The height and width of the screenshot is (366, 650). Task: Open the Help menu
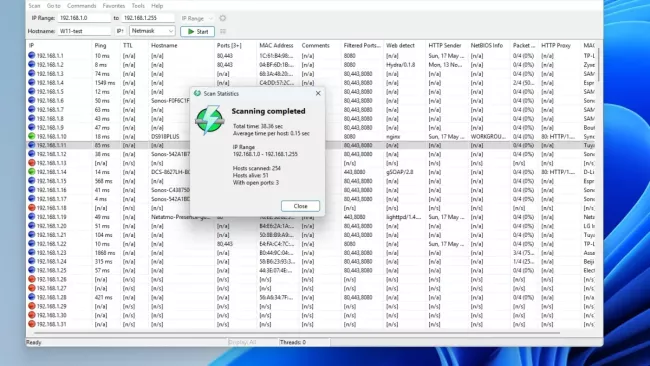(x=157, y=6)
